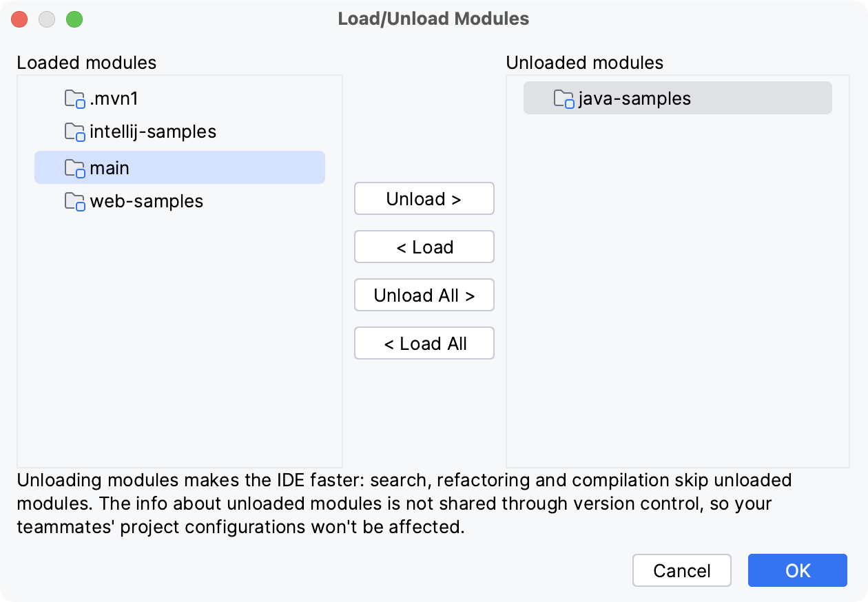868x602 pixels.
Task: Confirm changes with the OK button
Action: (x=798, y=570)
